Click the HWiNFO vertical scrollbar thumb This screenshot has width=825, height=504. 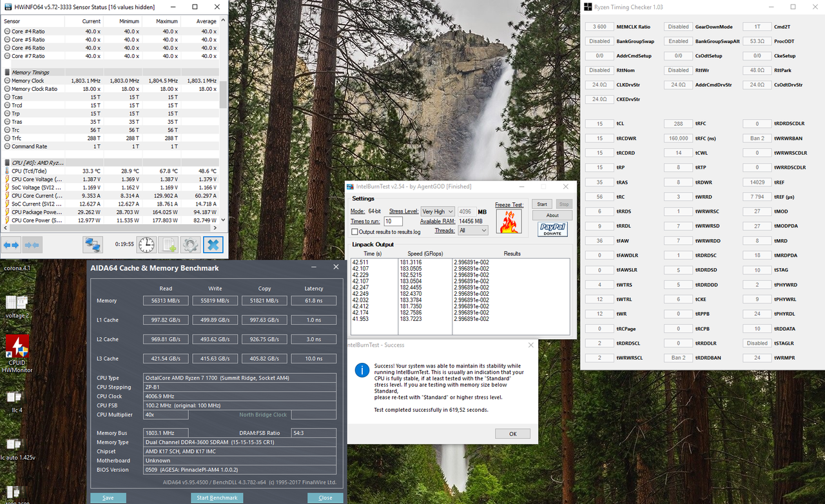(224, 95)
